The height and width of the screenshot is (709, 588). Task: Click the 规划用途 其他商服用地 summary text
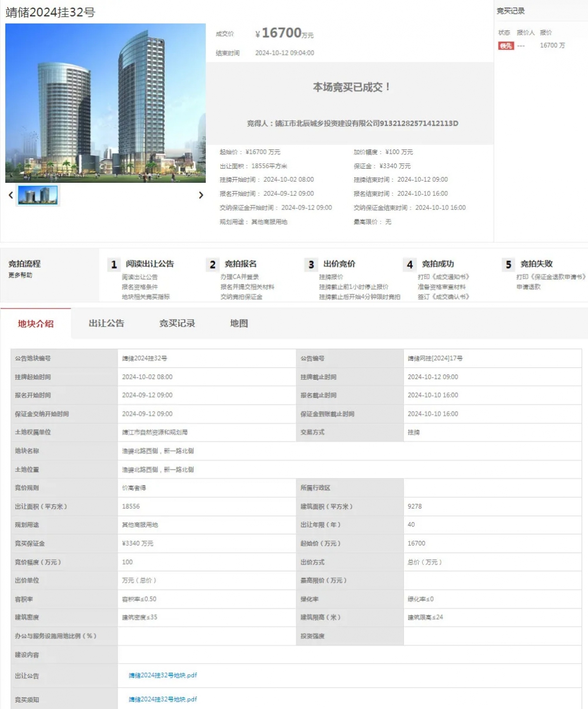pos(253,222)
